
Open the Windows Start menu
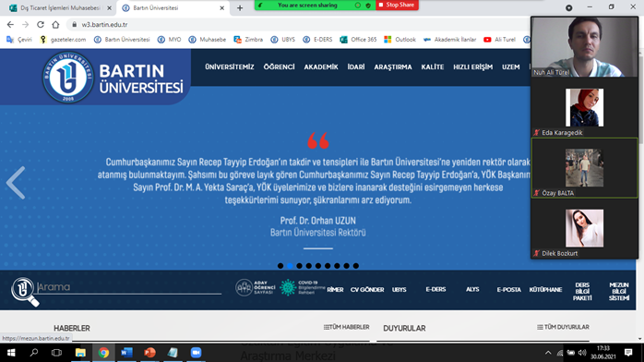click(11, 353)
